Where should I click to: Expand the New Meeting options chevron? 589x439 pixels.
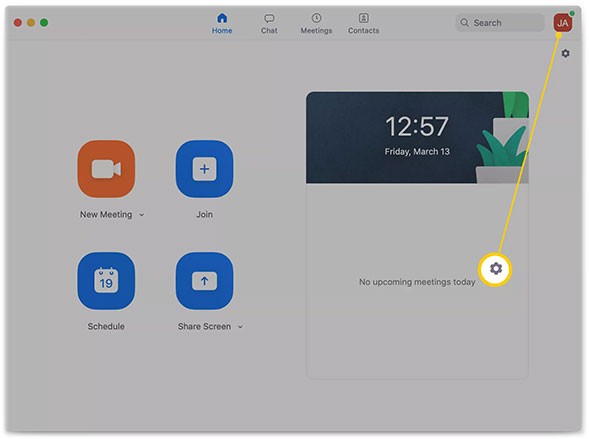click(x=142, y=215)
